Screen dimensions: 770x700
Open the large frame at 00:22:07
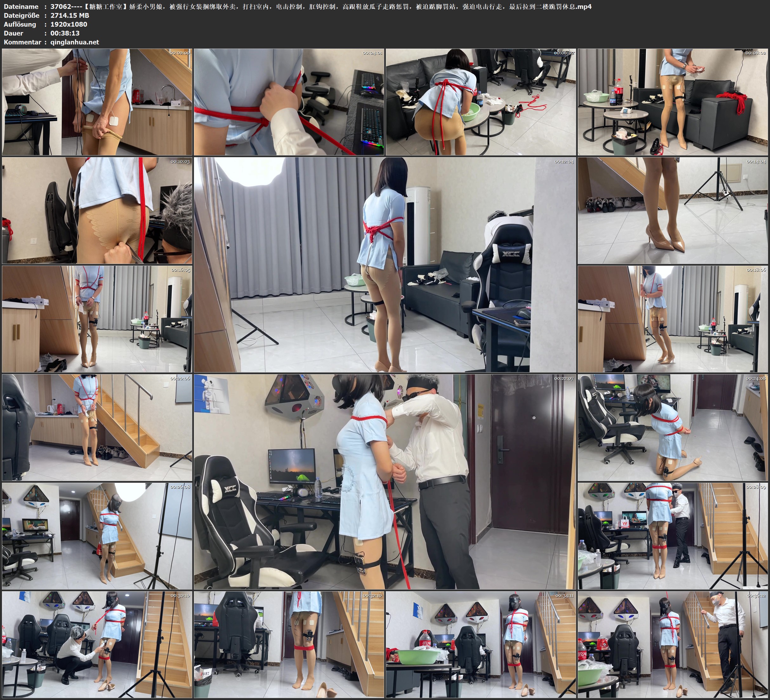click(x=385, y=482)
